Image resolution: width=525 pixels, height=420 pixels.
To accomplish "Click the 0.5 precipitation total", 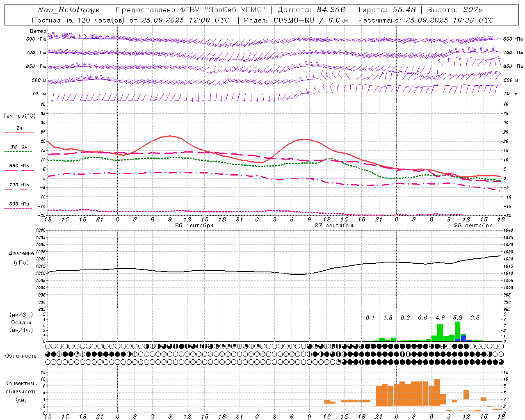I will click(475, 318).
